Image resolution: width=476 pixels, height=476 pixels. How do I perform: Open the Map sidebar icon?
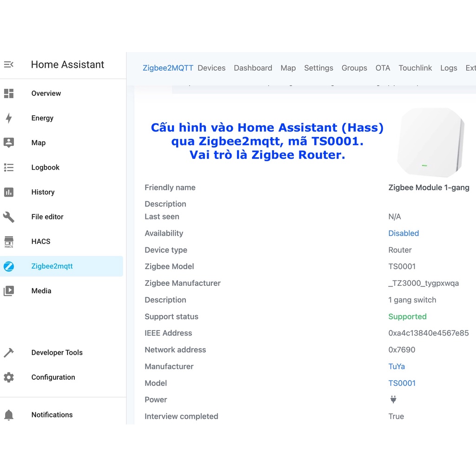point(9,143)
